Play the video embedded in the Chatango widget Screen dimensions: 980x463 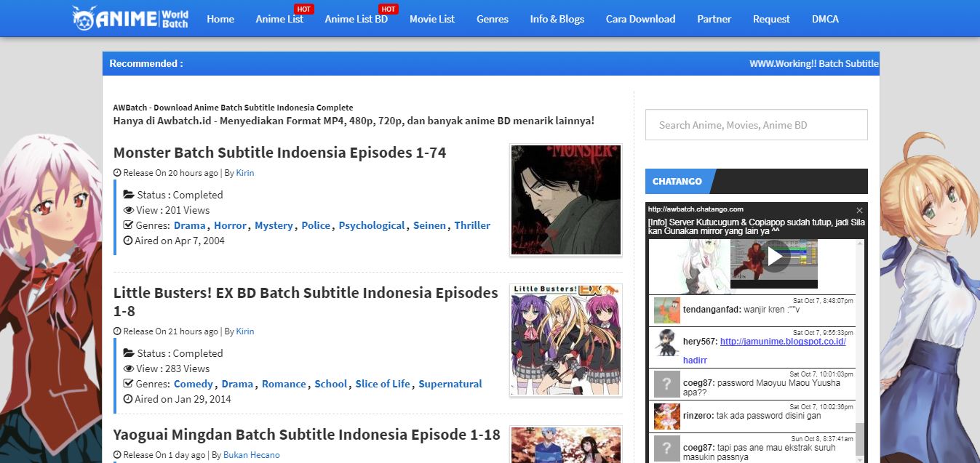click(776, 256)
